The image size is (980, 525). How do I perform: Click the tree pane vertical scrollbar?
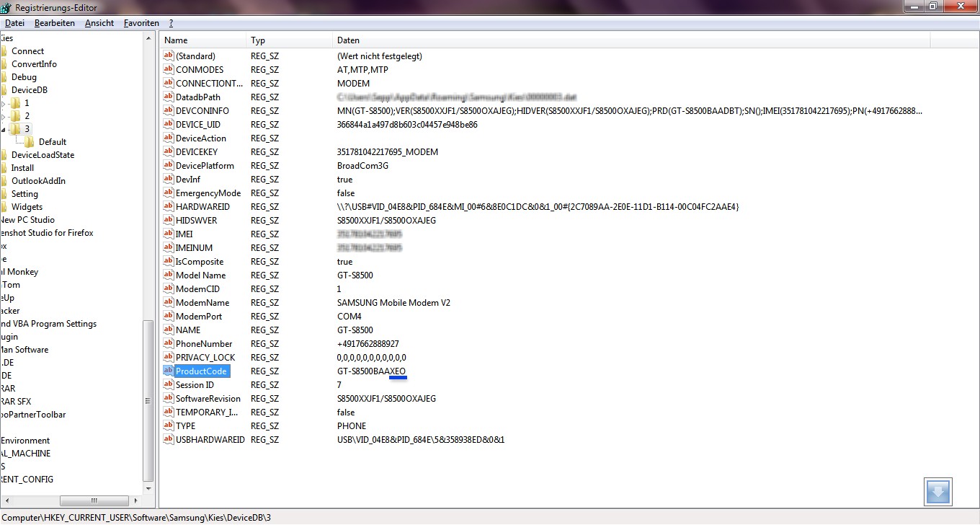[148, 400]
